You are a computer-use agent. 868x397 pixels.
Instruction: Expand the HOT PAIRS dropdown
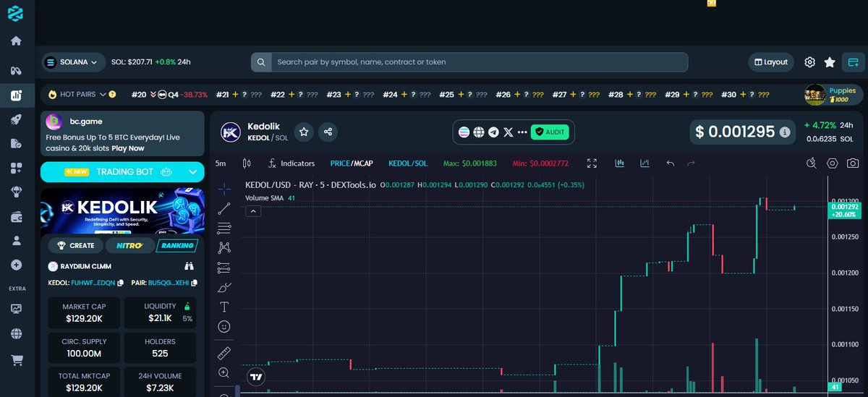(x=103, y=95)
